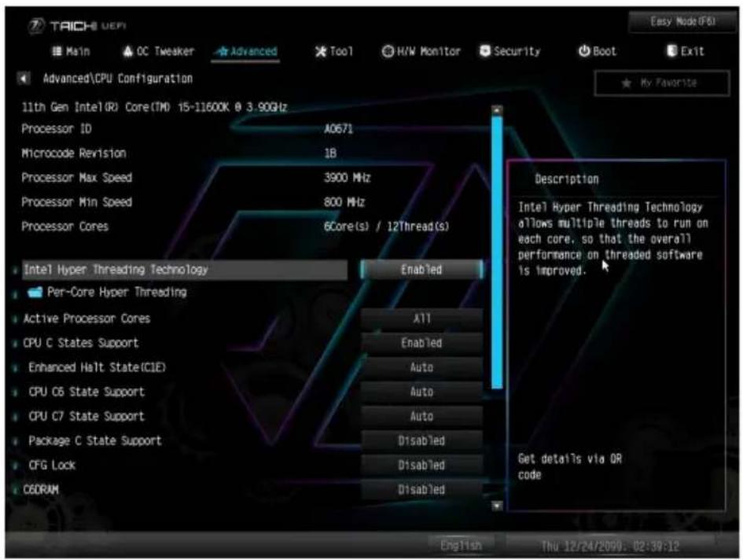Screen dimensions: 743x560
Task: Select Enhanced Halt State(C1E) label
Action: click(x=97, y=367)
